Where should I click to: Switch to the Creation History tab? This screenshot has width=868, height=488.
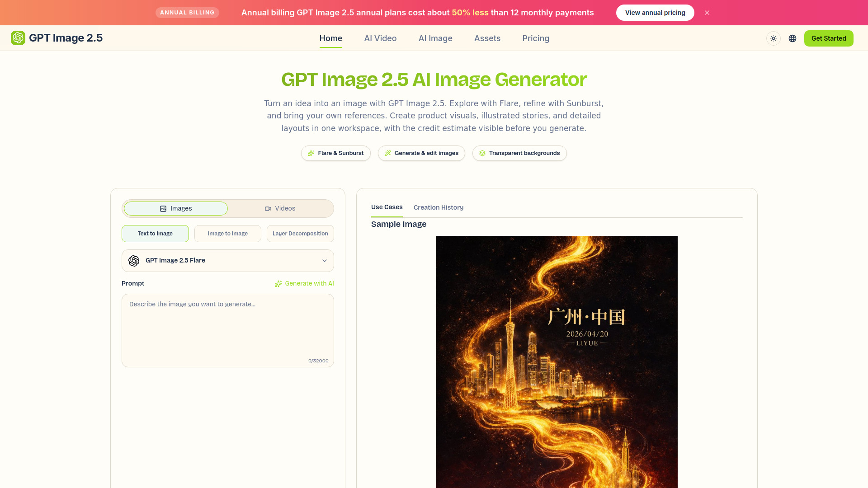click(x=439, y=207)
